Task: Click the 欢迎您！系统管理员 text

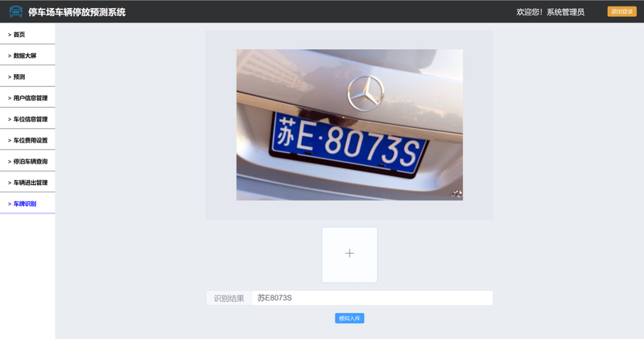Action: point(551,12)
